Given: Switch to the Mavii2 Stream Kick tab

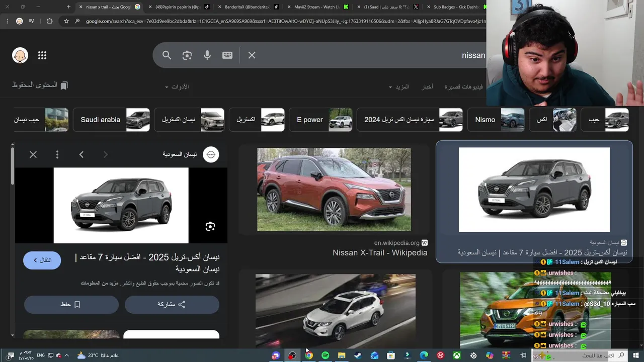Looking at the screenshot, I should click(x=317, y=7).
